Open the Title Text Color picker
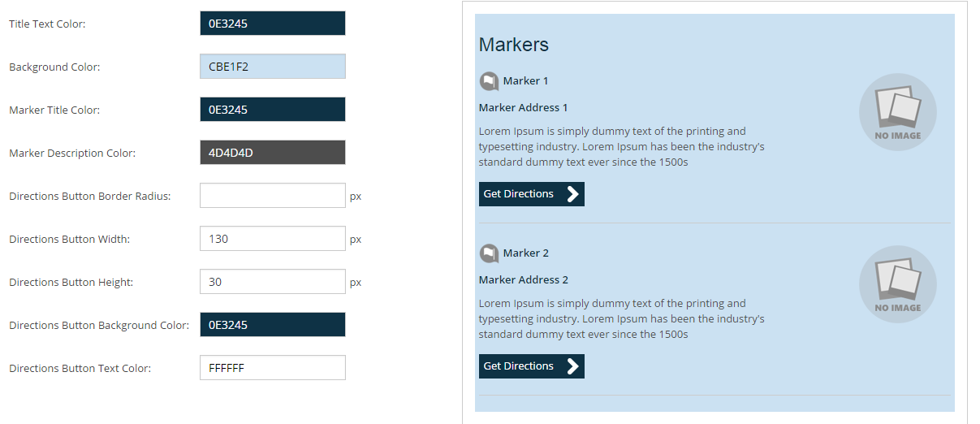980x424 pixels. click(x=272, y=24)
